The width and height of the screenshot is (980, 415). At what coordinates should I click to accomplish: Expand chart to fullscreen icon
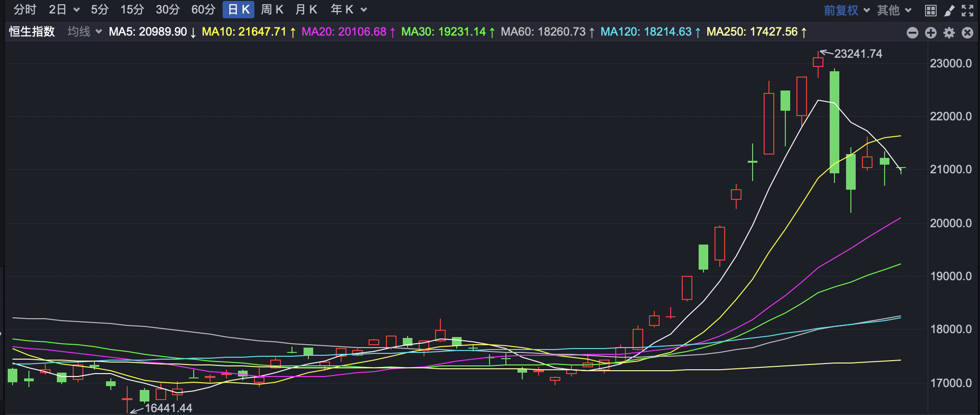click(967, 10)
